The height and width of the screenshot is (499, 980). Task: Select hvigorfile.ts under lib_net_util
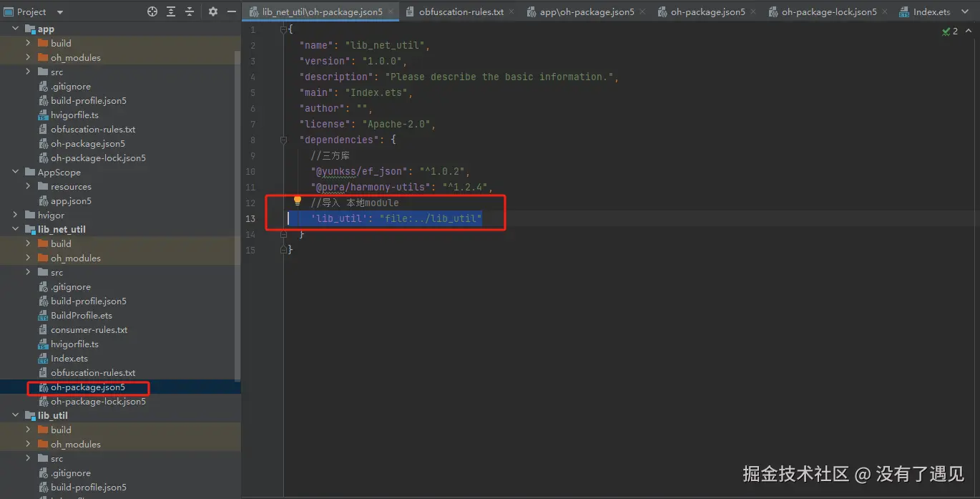click(74, 344)
